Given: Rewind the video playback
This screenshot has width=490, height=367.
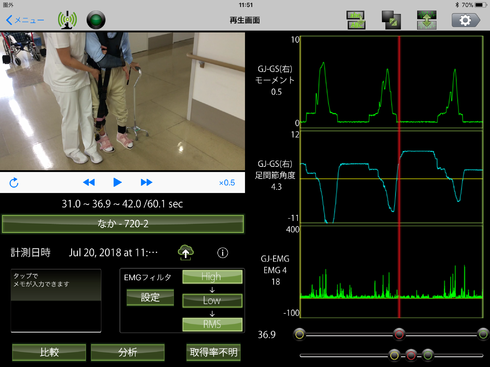Looking at the screenshot, I should 89,182.
